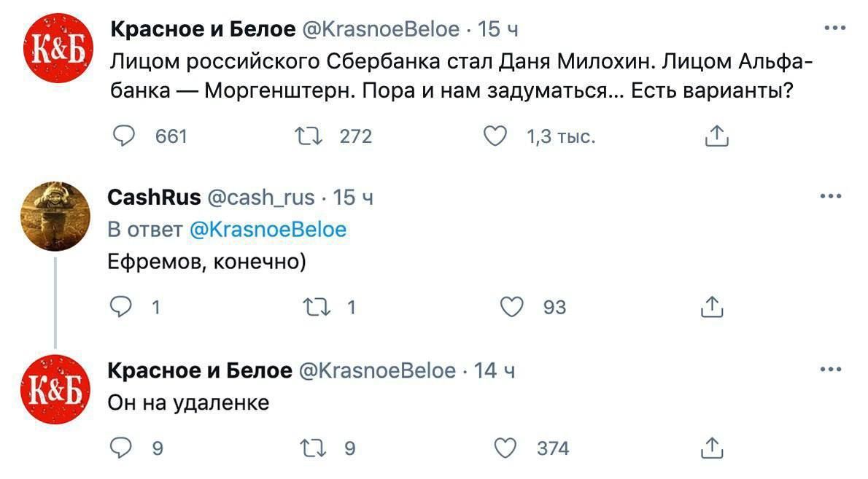Reply to the "Он на удаленке" tweet
This screenshot has width=868, height=479.
[x=119, y=448]
